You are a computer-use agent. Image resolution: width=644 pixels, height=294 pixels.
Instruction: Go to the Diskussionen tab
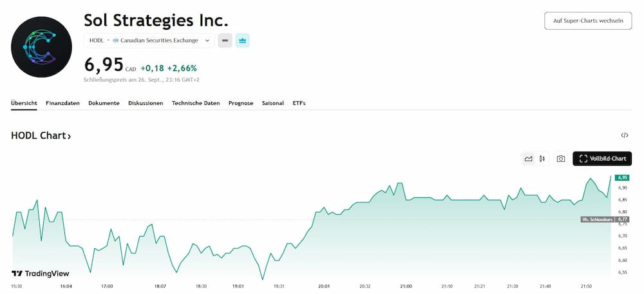(146, 103)
